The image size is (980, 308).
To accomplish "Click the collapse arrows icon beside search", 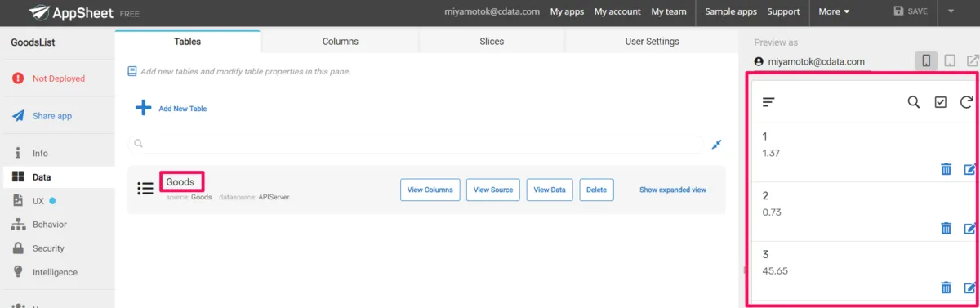I will coord(716,144).
